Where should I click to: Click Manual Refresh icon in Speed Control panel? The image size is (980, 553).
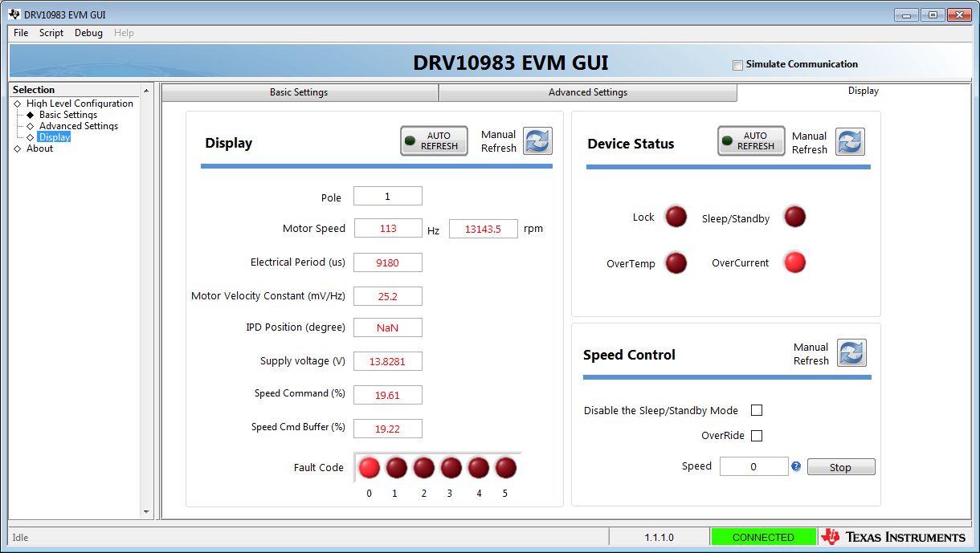tap(851, 353)
